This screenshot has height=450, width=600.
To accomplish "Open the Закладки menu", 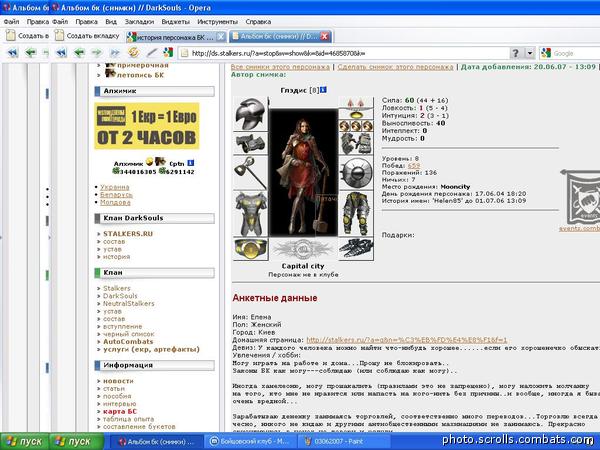I will pyautogui.click(x=139, y=22).
